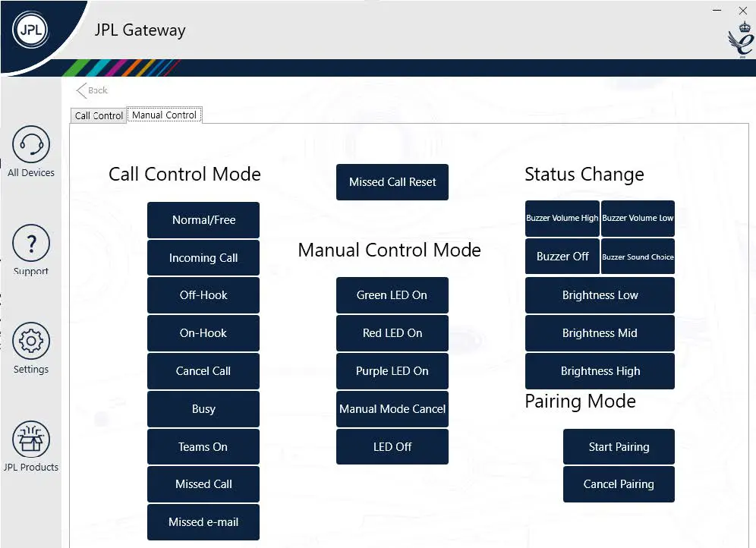The height and width of the screenshot is (548, 756).
Task: Open All Devices headset icon
Action: click(31, 145)
